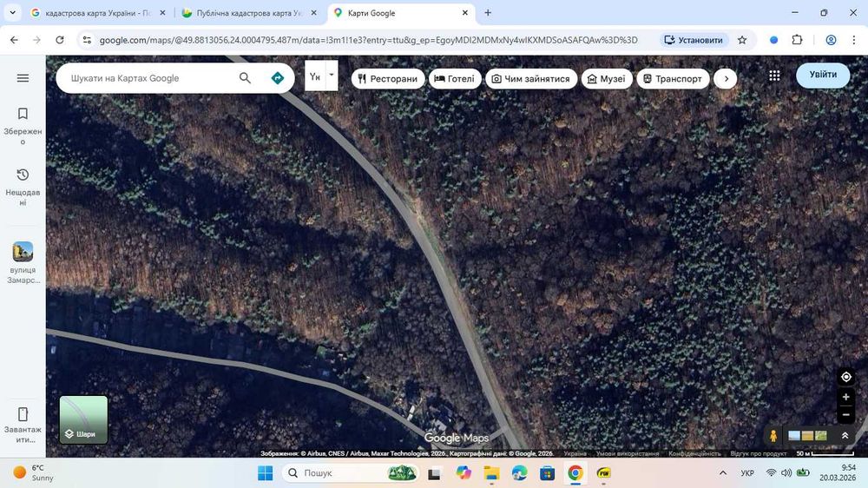
Task: Select the Музеї category chip
Action: 606,79
